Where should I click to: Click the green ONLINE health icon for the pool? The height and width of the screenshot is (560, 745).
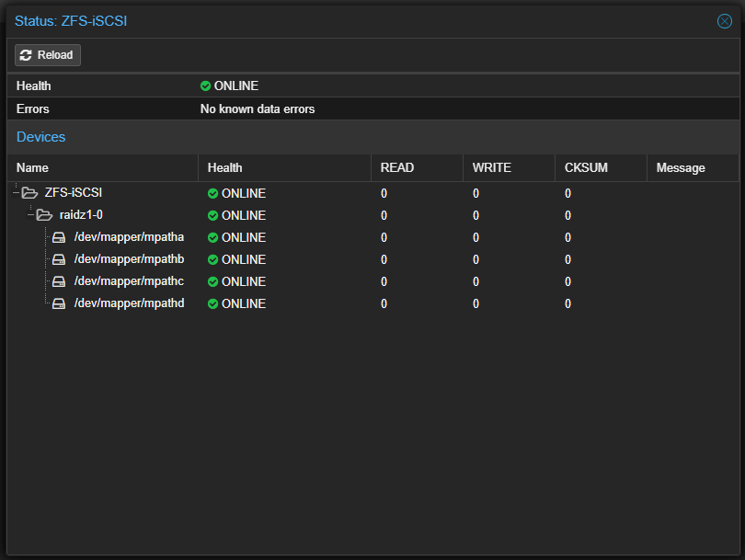pyautogui.click(x=212, y=192)
